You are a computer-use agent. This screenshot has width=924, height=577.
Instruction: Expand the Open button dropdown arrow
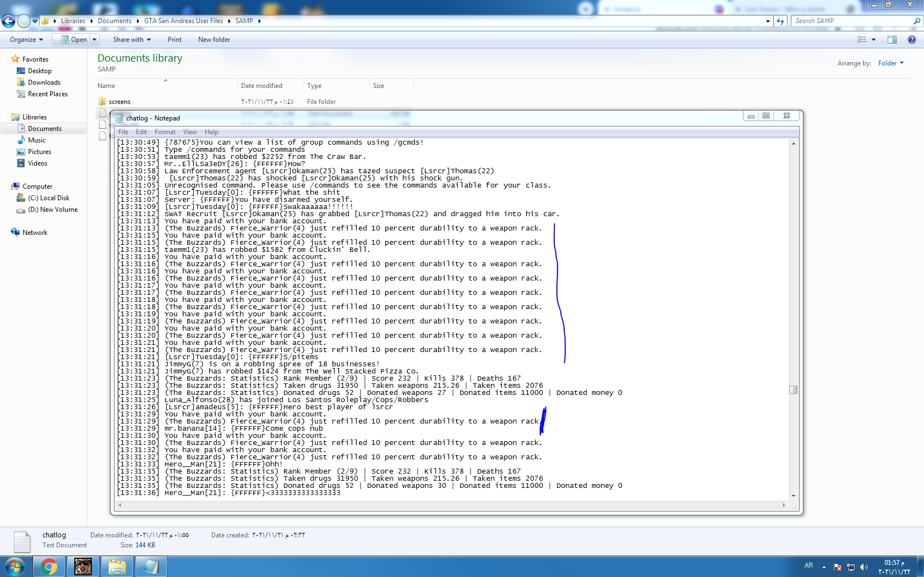click(94, 40)
